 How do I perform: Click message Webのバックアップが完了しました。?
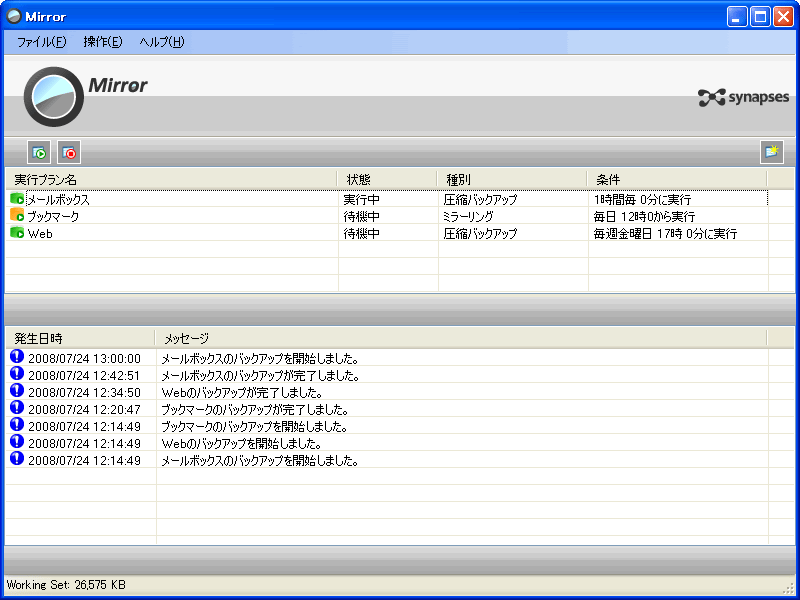coord(242,392)
